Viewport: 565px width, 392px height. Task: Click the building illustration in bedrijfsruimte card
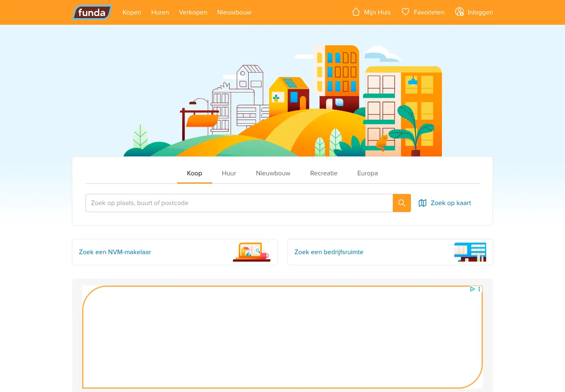pos(470,252)
